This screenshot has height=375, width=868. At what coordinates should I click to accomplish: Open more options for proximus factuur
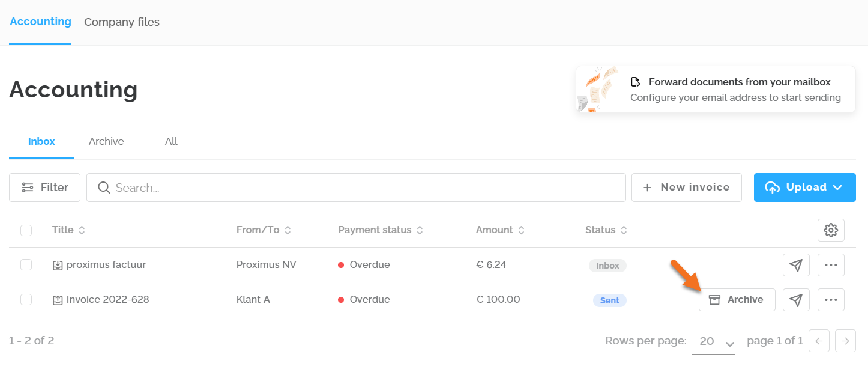831,265
